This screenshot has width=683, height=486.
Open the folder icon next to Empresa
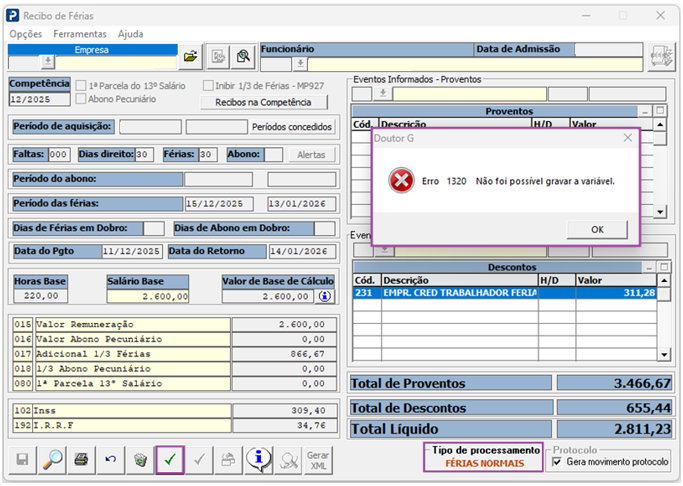191,56
